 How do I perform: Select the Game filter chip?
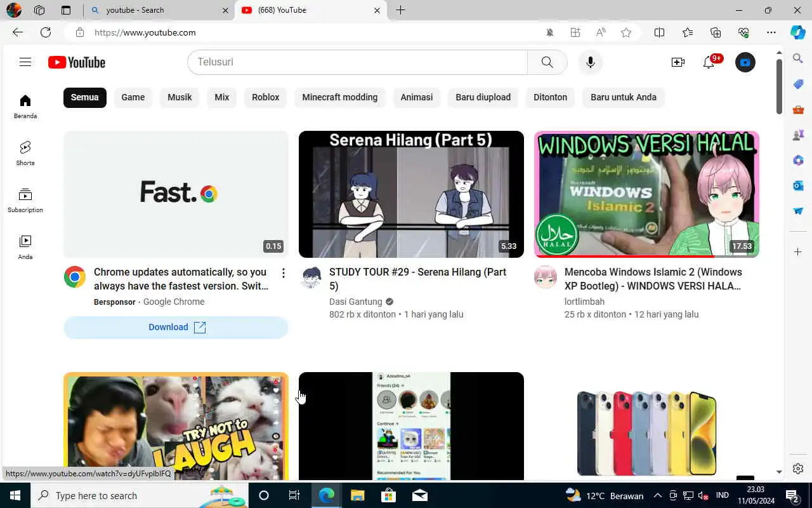133,97
